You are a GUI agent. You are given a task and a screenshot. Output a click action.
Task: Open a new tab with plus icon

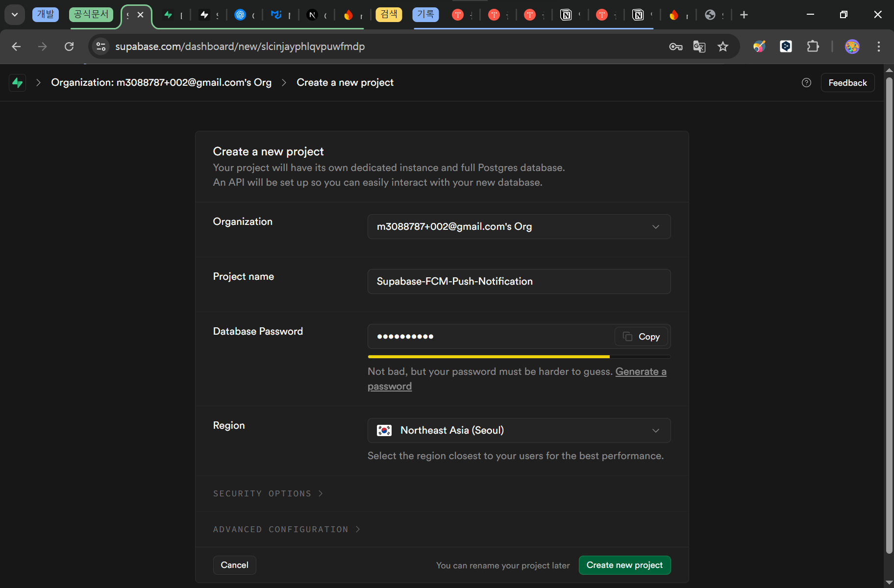744,15
